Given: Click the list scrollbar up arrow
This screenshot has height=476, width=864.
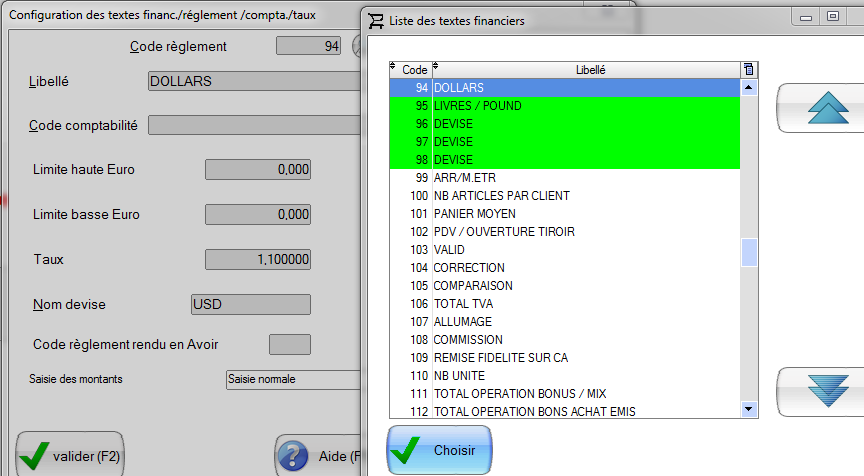Looking at the screenshot, I should (x=749, y=88).
